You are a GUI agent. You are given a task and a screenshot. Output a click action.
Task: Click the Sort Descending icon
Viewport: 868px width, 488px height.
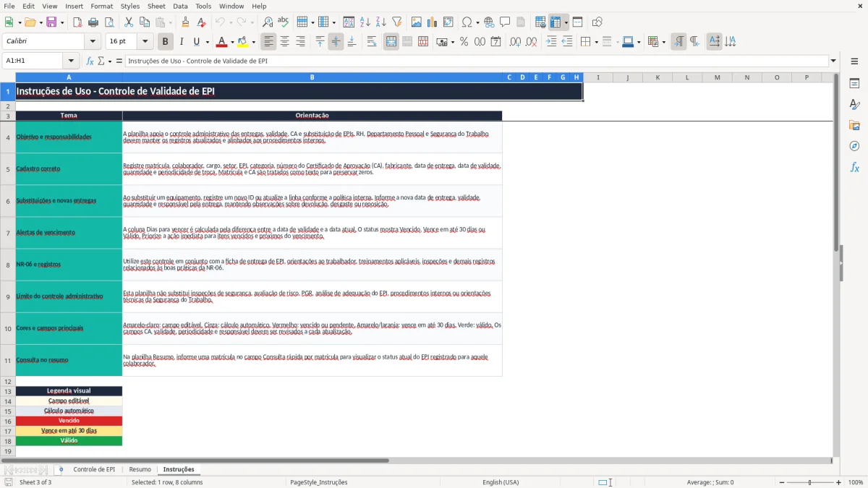click(380, 22)
